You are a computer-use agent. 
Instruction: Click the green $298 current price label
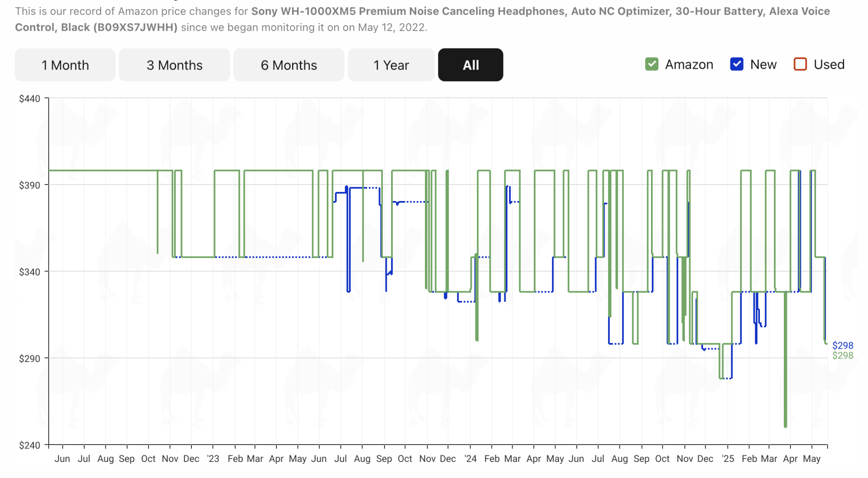tap(842, 356)
